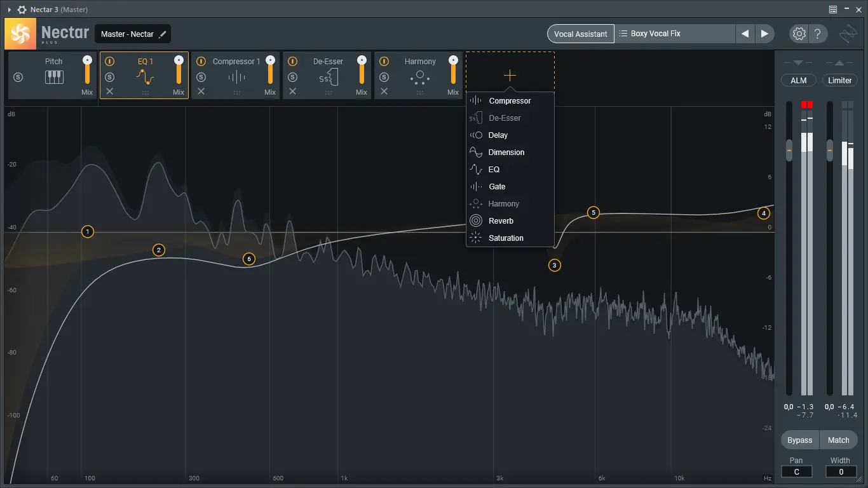Click the Harmony Mix slider
Viewport: 868px width, 488px height.
[x=453, y=70]
